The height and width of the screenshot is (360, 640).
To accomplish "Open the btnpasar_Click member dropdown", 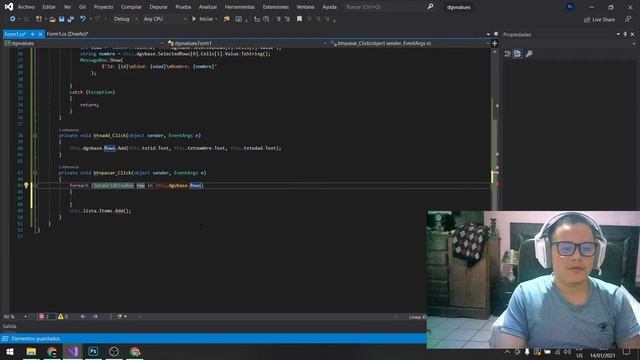I will click(409, 43).
